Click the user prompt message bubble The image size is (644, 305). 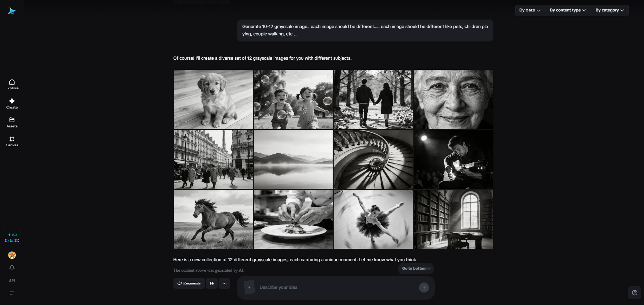365,30
